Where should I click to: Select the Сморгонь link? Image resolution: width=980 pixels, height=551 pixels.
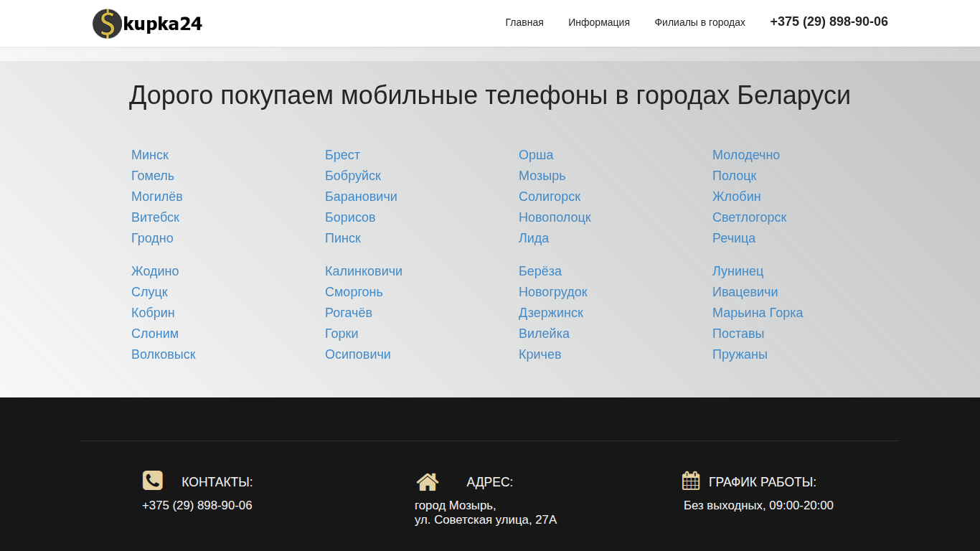click(x=354, y=292)
